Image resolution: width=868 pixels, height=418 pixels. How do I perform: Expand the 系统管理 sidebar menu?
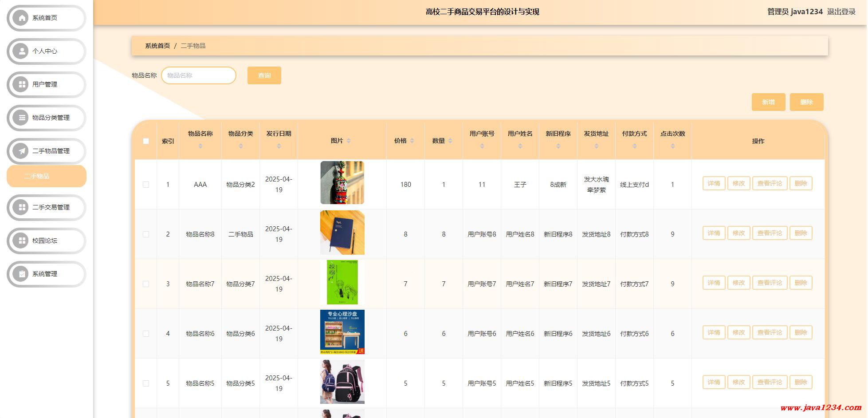pos(47,274)
